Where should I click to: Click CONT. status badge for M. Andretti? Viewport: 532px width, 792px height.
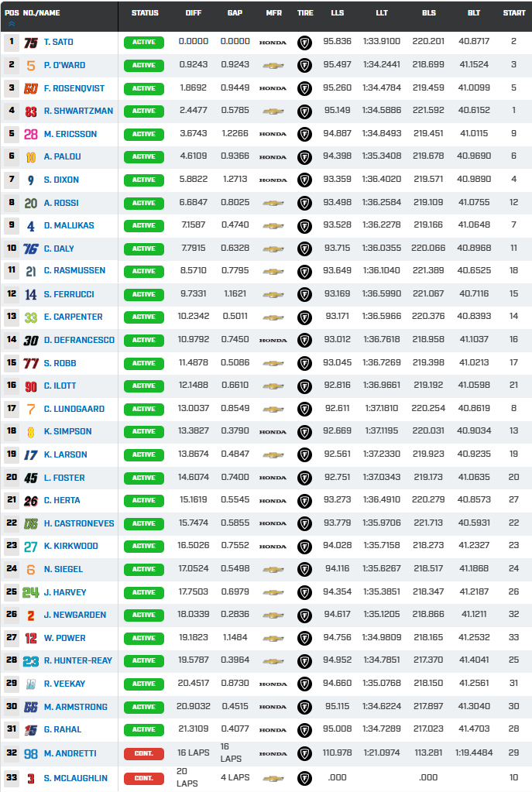144,753
